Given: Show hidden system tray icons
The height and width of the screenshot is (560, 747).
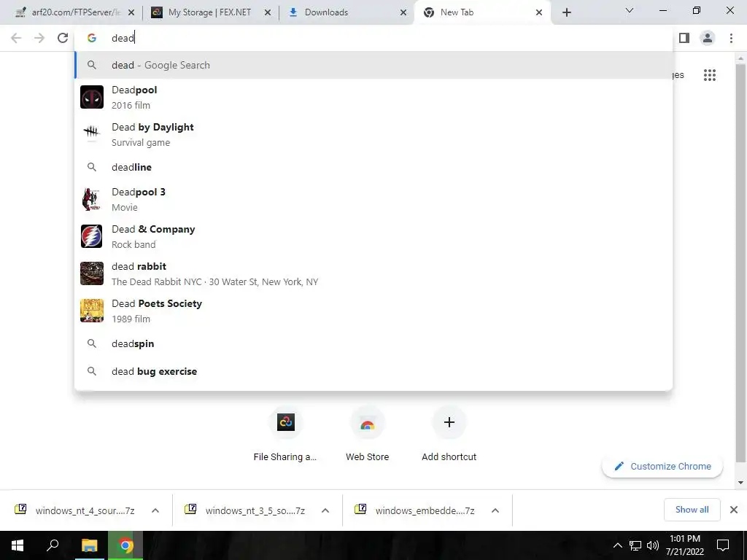Looking at the screenshot, I should point(617,545).
